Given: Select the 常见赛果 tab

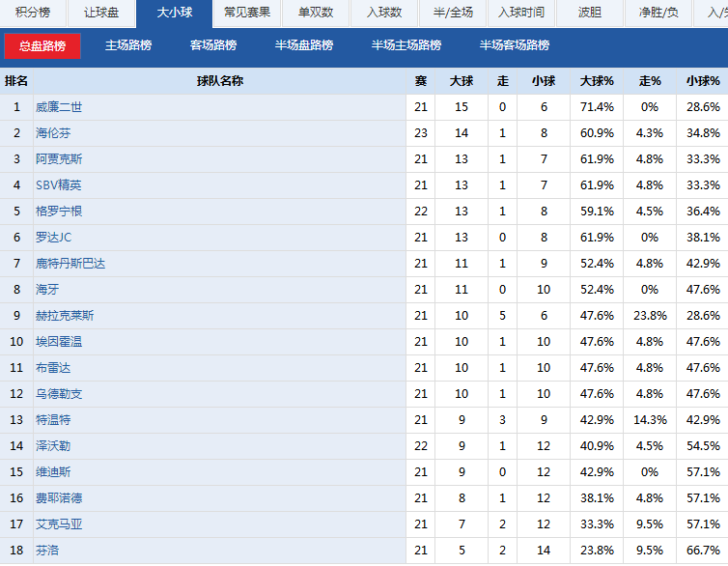Looking at the screenshot, I should coord(246,13).
